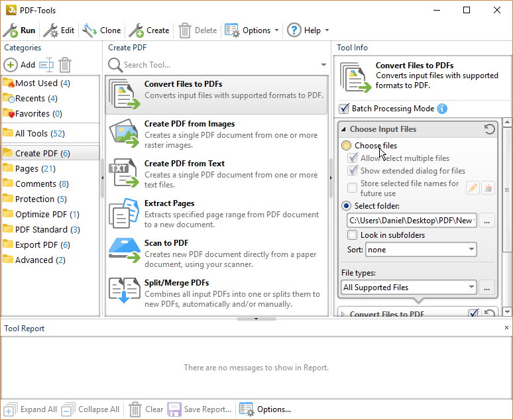Open the top toolbar Options button
Screen dimensions: 513x420
click(x=248, y=30)
